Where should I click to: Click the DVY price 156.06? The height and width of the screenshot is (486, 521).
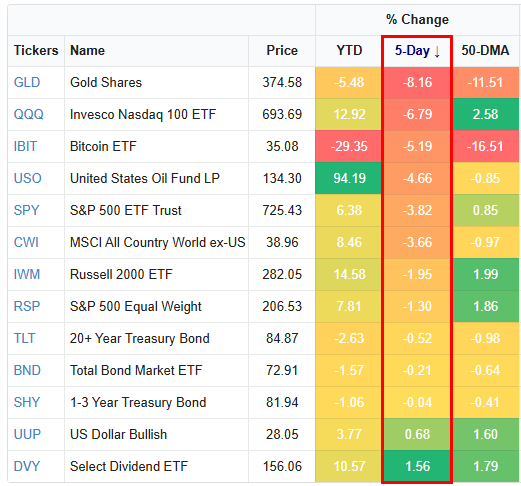point(282,466)
